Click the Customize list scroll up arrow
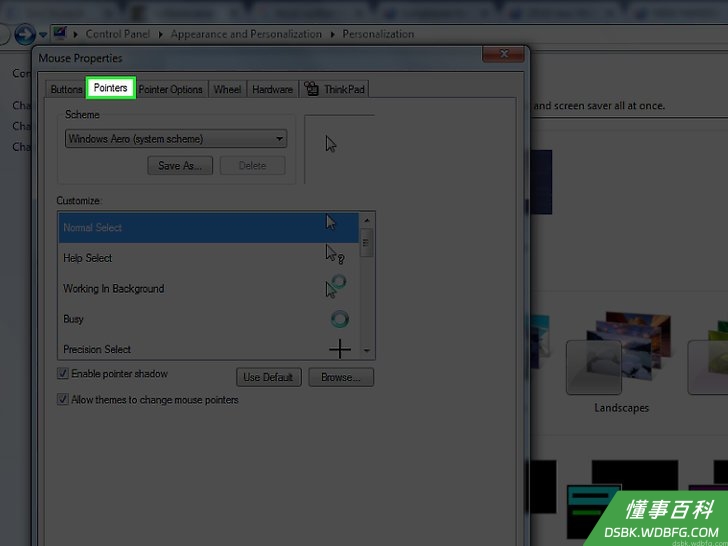Image resolution: width=728 pixels, height=546 pixels. coord(367,221)
